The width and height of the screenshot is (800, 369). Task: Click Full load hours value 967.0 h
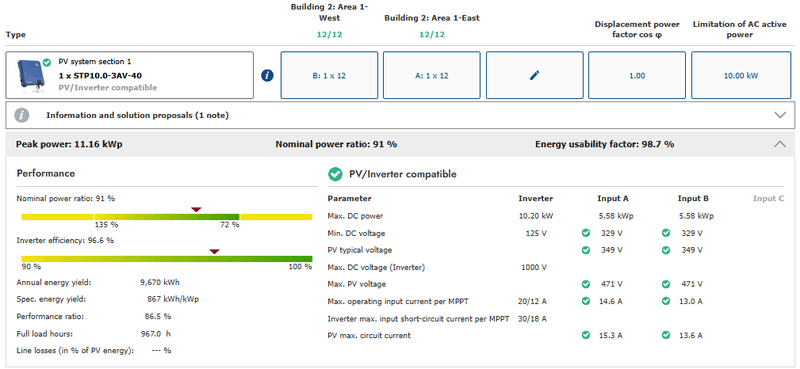coord(155,334)
